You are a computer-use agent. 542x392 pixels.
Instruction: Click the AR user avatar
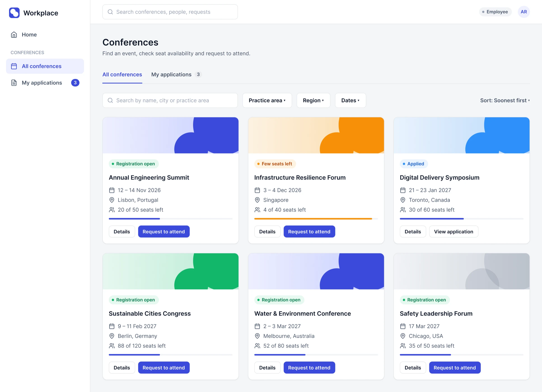pyautogui.click(x=524, y=12)
